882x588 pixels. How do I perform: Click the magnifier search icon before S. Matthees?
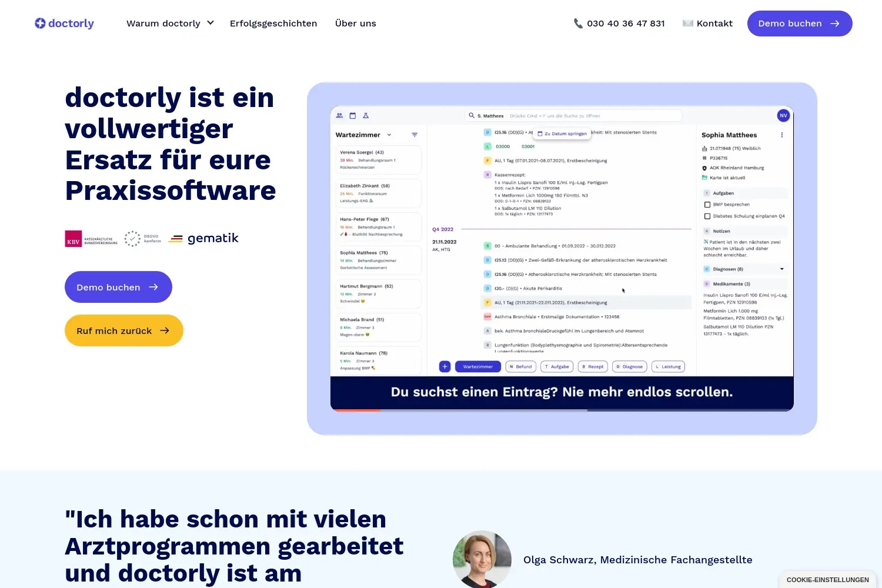pos(472,116)
